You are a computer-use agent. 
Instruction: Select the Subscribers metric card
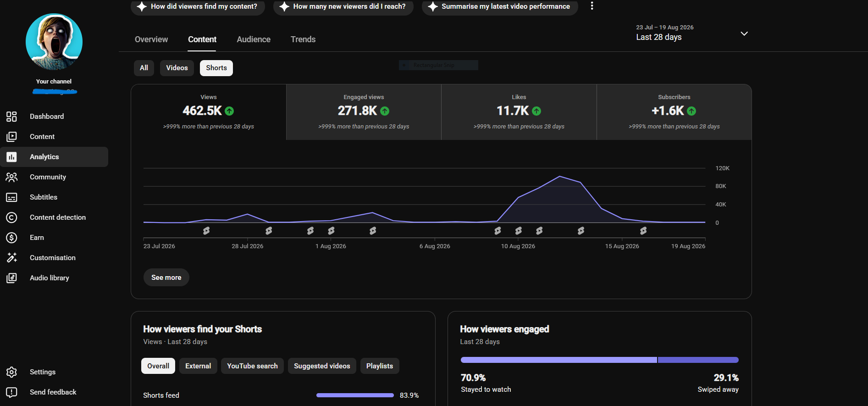coord(674,112)
